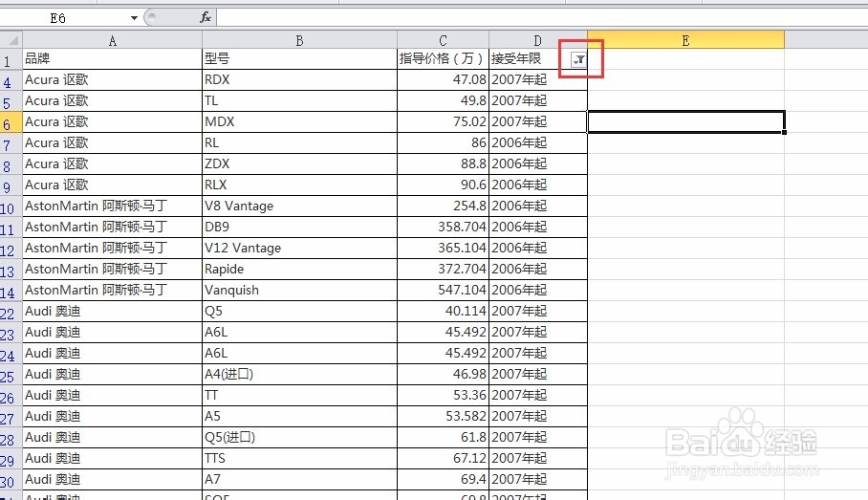This screenshot has height=500, width=868.
Task: Select the price cell 53.582
Action: coord(443,417)
